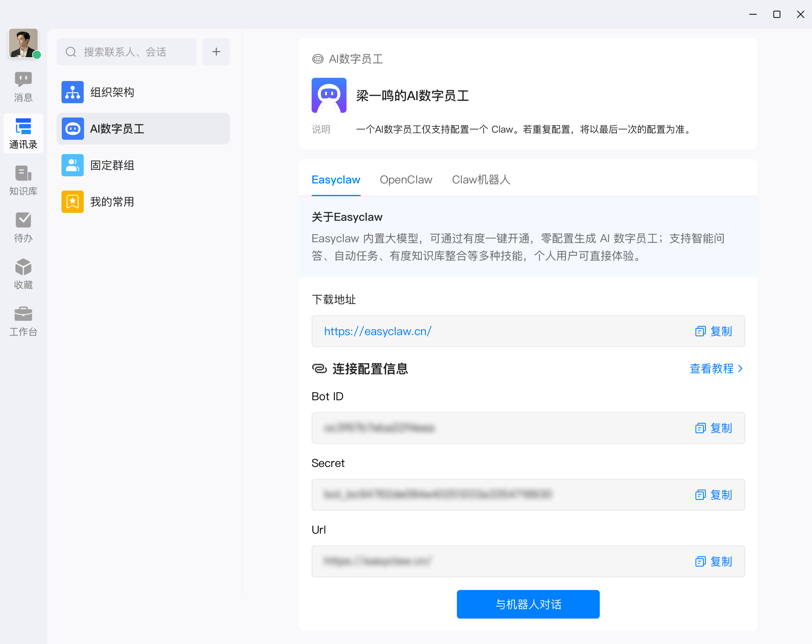Click the blurred Url field value
Image resolution: width=812 pixels, height=644 pixels.
378,561
